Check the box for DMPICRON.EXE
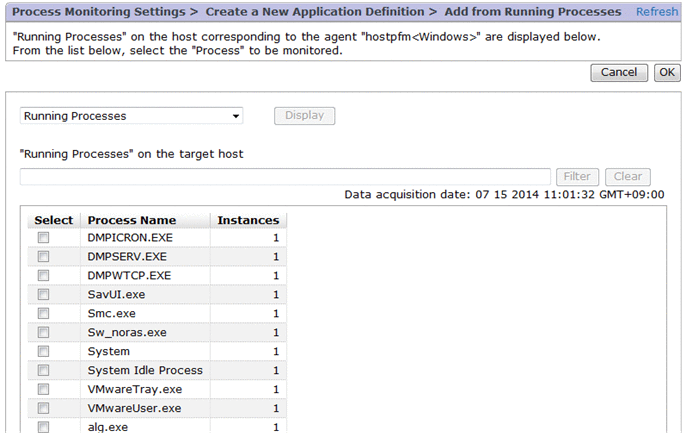Viewport: 685px width, 436px height. point(43,238)
